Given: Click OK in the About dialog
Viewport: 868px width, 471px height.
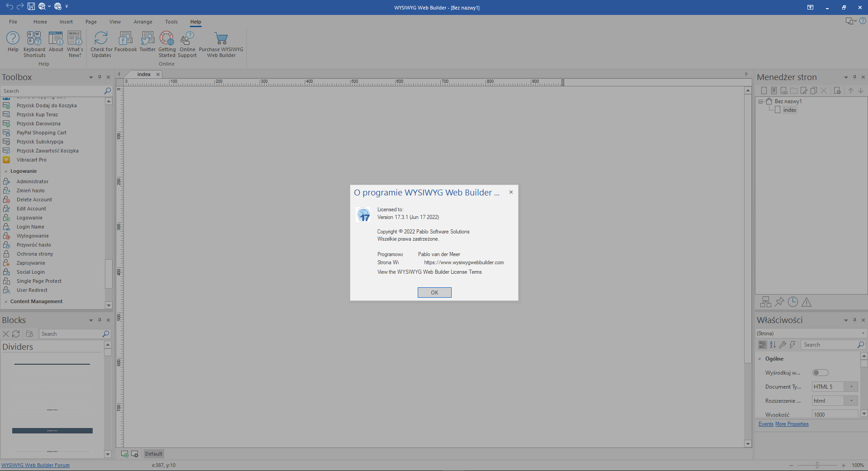Looking at the screenshot, I should [x=434, y=293].
